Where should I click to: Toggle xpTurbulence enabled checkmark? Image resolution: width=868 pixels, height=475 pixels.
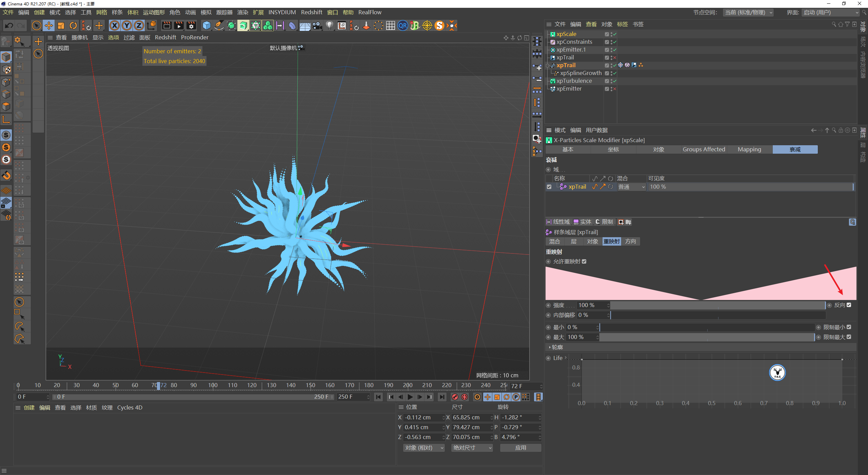(x=615, y=81)
